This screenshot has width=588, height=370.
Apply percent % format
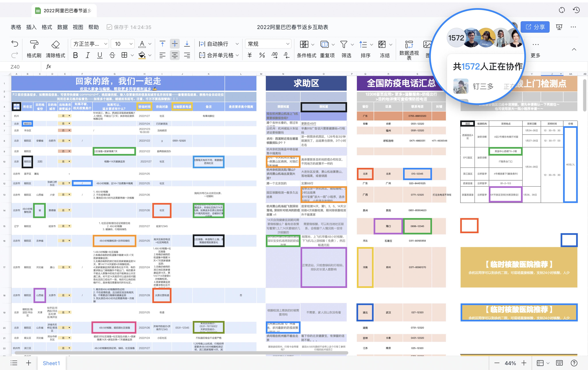click(262, 55)
